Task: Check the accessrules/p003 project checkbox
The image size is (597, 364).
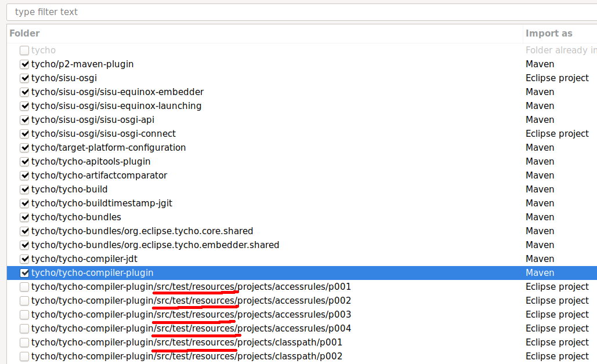Action: 24,315
